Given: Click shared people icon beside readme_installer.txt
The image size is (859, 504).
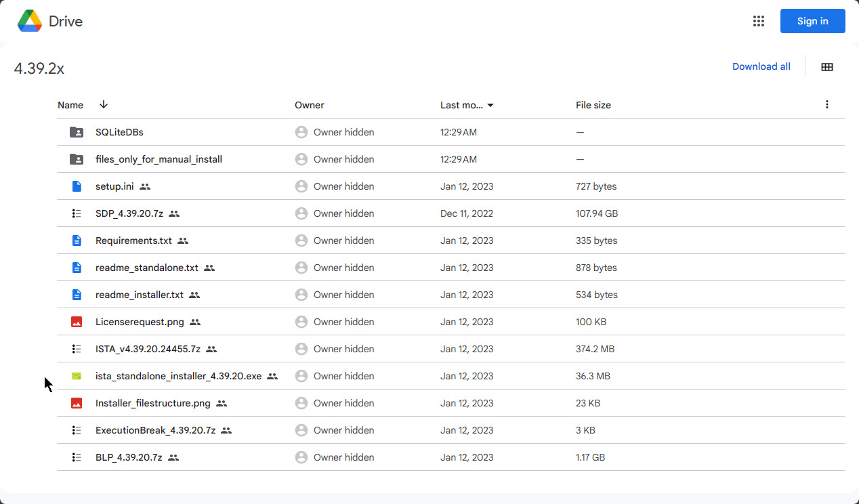Looking at the screenshot, I should click(194, 295).
